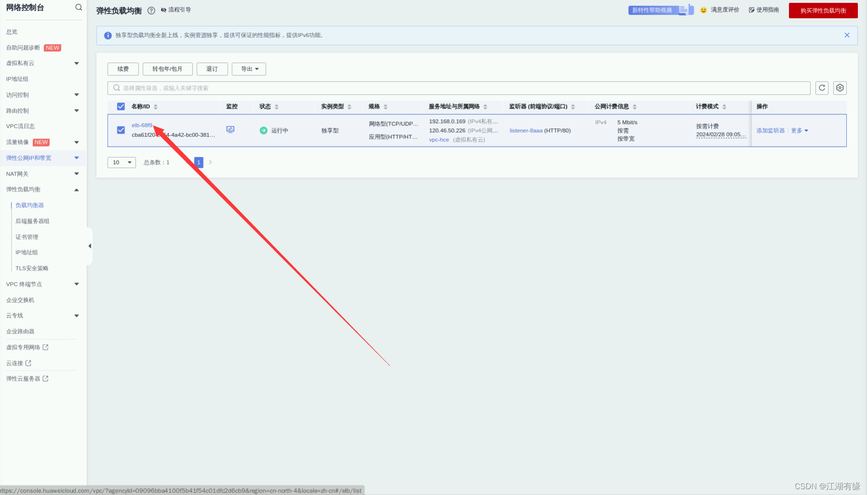Select pagination page 1
This screenshot has width=868, height=495.
click(x=199, y=162)
